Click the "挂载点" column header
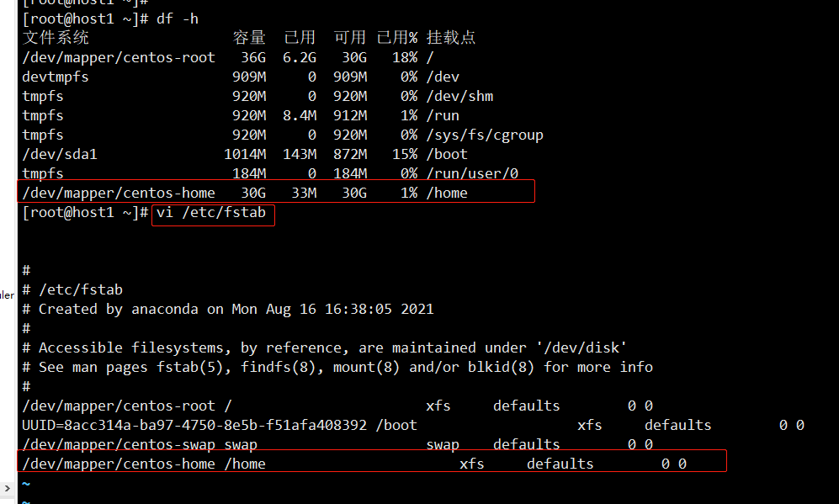The height and width of the screenshot is (504, 839). pos(451,38)
